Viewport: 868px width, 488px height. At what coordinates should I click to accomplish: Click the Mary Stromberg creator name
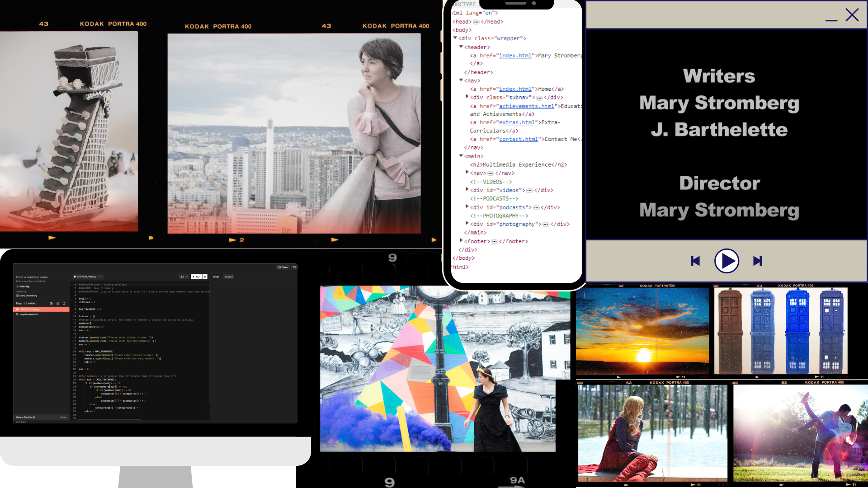28,296
